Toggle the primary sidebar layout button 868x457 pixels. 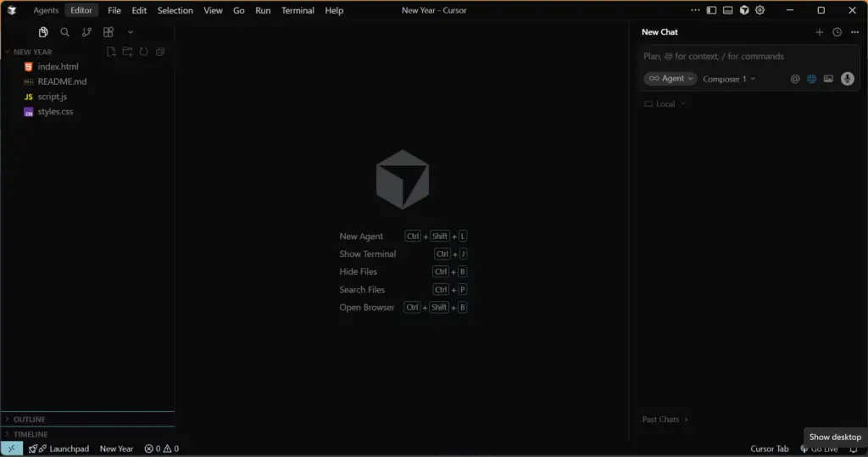(711, 10)
